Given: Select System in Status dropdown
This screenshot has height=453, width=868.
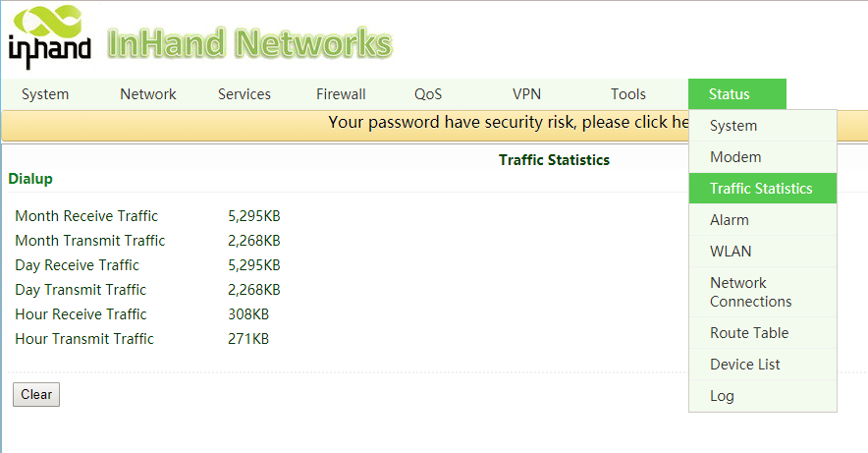Looking at the screenshot, I should coord(733,126).
